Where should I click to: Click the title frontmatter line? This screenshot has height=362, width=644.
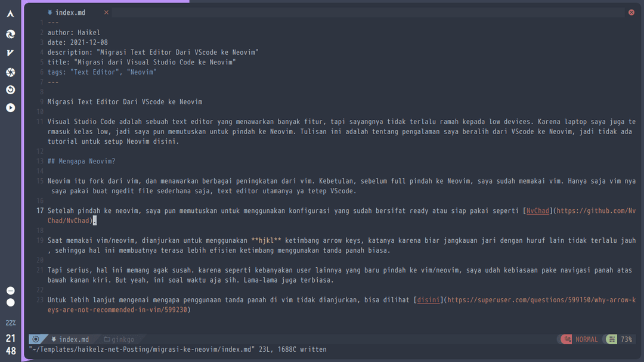pyautogui.click(x=142, y=62)
